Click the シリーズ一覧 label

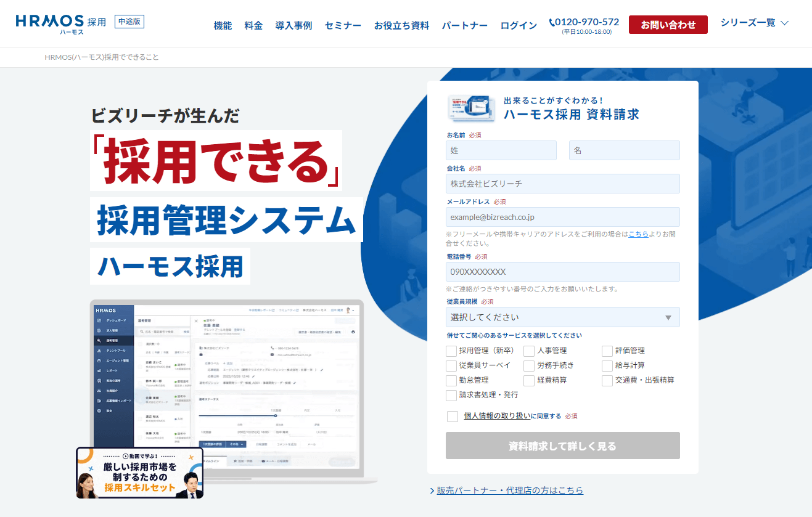pyautogui.click(x=748, y=23)
